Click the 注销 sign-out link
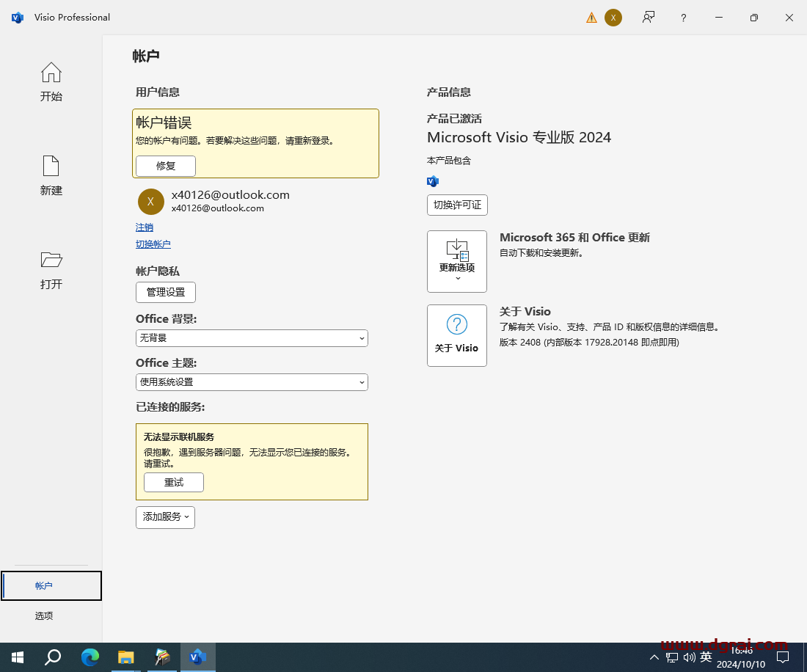Viewport: 807px width, 672px height. pyautogui.click(x=145, y=227)
